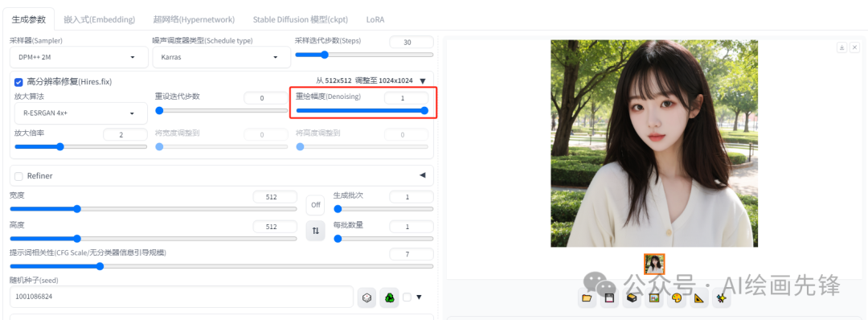Click the seed field showing 1001086824

point(182,297)
